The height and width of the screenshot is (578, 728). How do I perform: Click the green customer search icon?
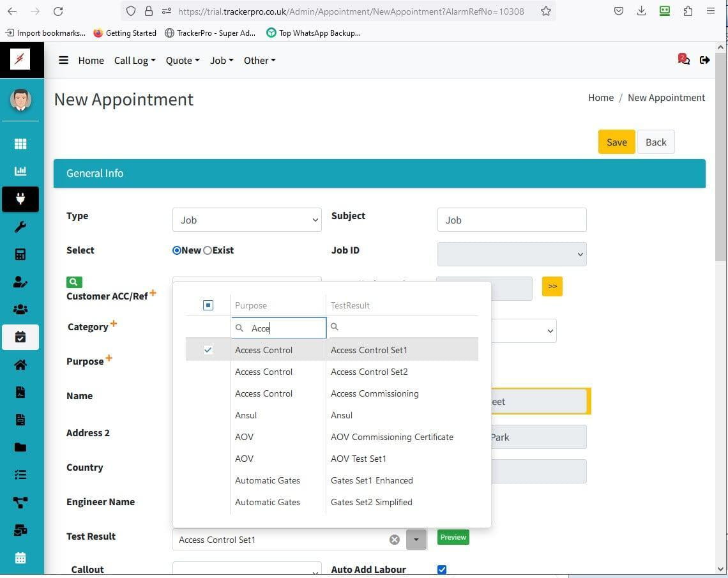[74, 282]
